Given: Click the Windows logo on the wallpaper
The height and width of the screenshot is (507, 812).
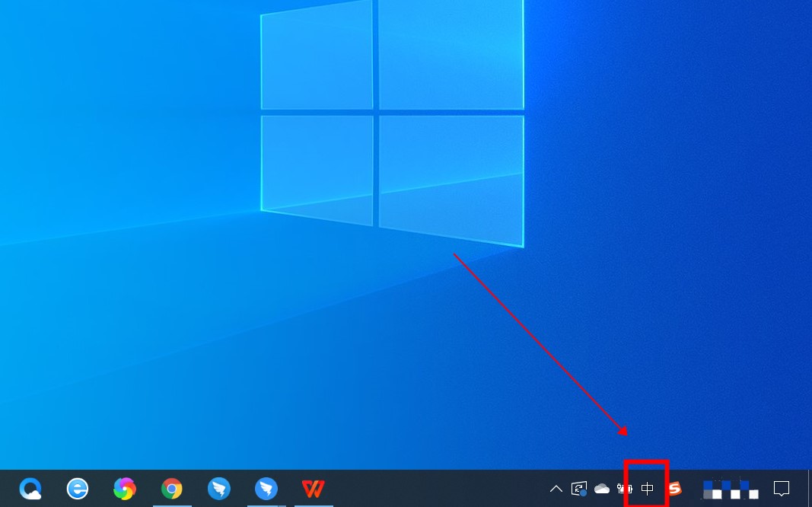Looking at the screenshot, I should [392, 114].
